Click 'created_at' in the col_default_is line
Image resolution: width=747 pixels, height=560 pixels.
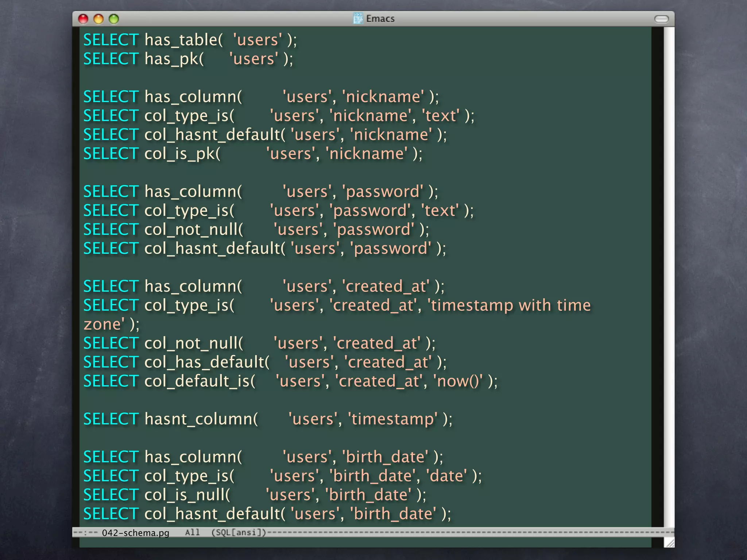click(378, 381)
